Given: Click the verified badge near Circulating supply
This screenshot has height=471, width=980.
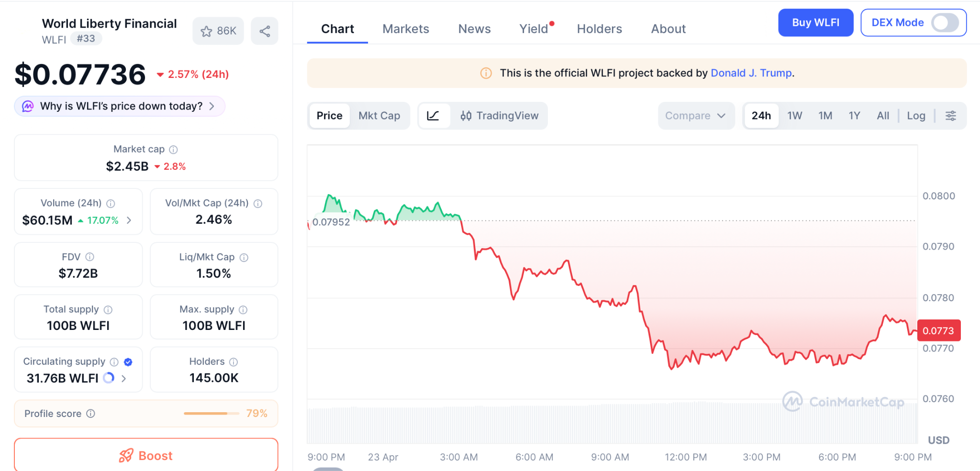Looking at the screenshot, I should pyautogui.click(x=128, y=362).
